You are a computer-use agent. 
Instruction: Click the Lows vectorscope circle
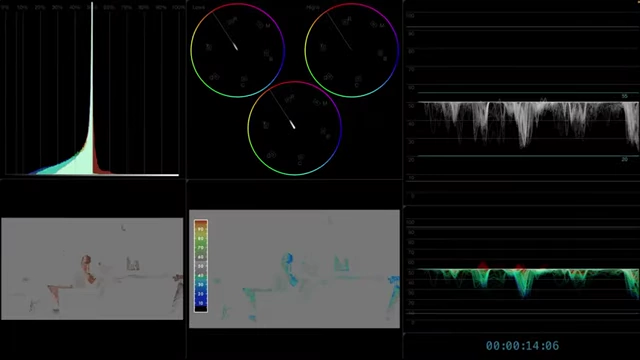coord(237,50)
